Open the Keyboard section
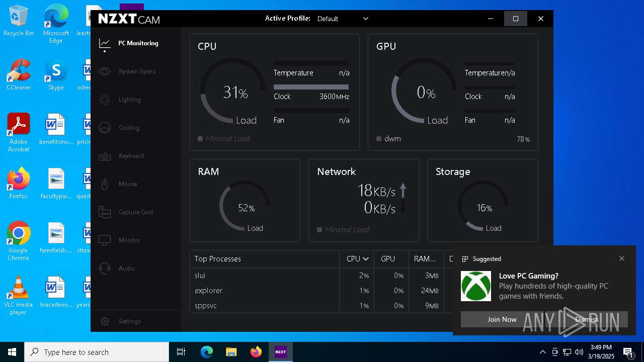Viewport: 644px width, 362px height. (131, 156)
